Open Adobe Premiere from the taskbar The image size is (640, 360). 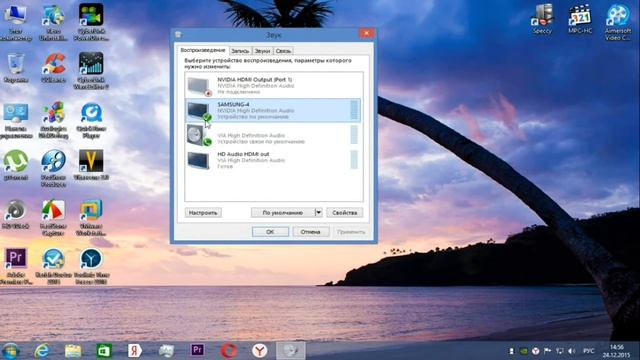[x=198, y=350]
